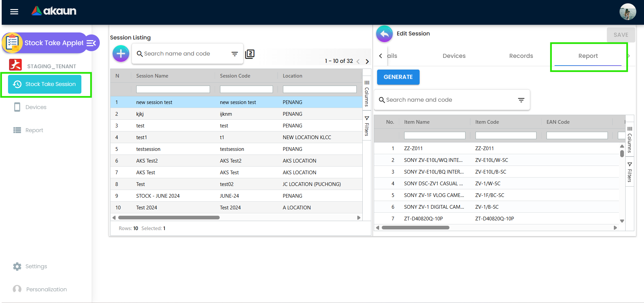Click the plus icon to add session

pos(121,54)
